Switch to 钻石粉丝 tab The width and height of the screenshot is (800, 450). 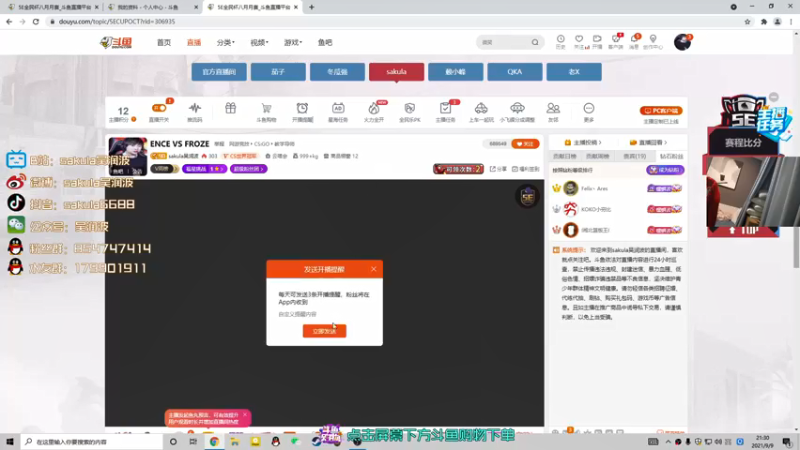point(671,156)
